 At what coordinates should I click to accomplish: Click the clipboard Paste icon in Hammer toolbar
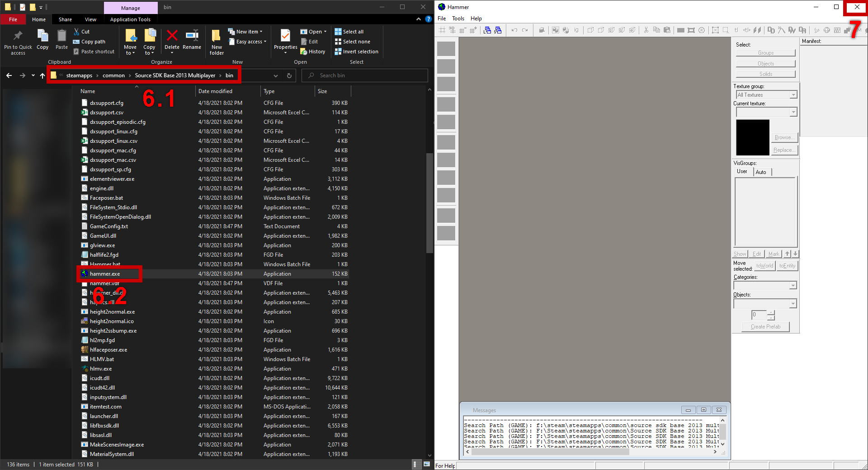[667, 30]
